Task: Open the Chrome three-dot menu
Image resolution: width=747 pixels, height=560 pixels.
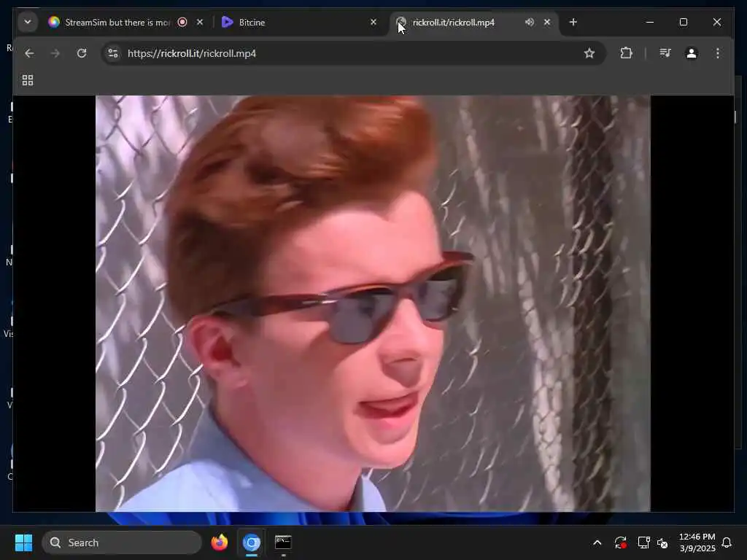Action: 718,53
